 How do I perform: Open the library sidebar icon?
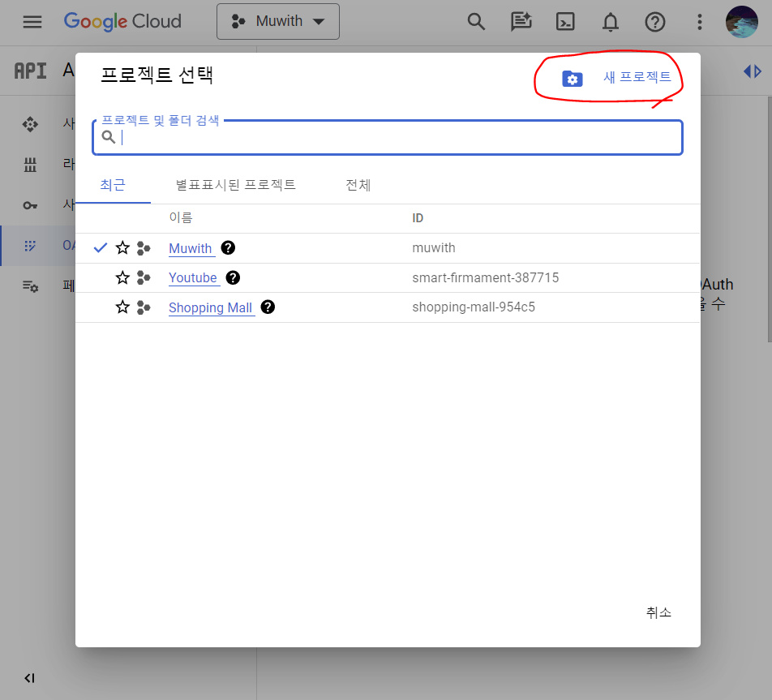pyautogui.click(x=30, y=165)
